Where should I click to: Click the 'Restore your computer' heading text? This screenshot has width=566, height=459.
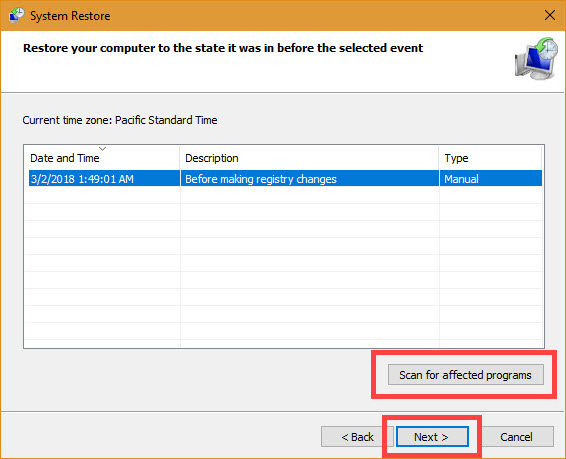[x=223, y=48]
